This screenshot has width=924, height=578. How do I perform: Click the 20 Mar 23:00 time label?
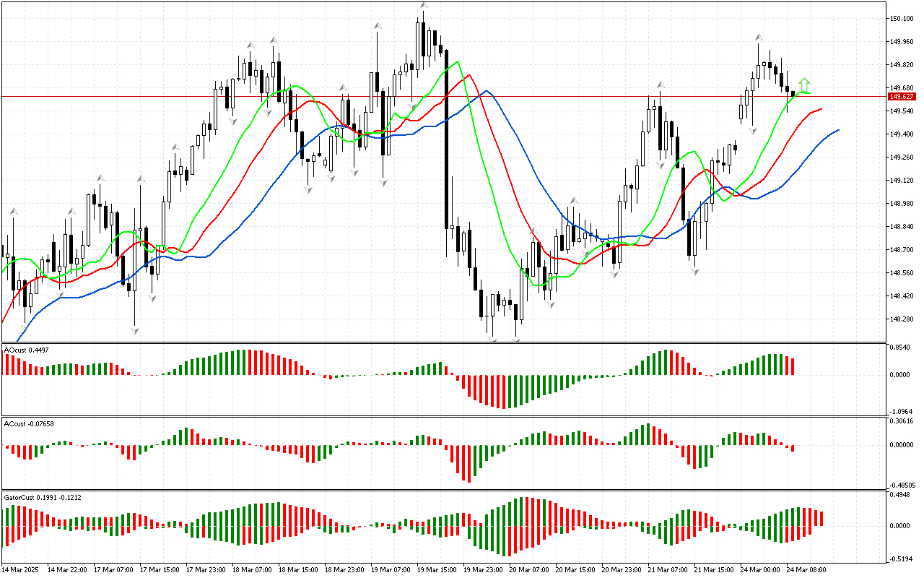click(622, 570)
